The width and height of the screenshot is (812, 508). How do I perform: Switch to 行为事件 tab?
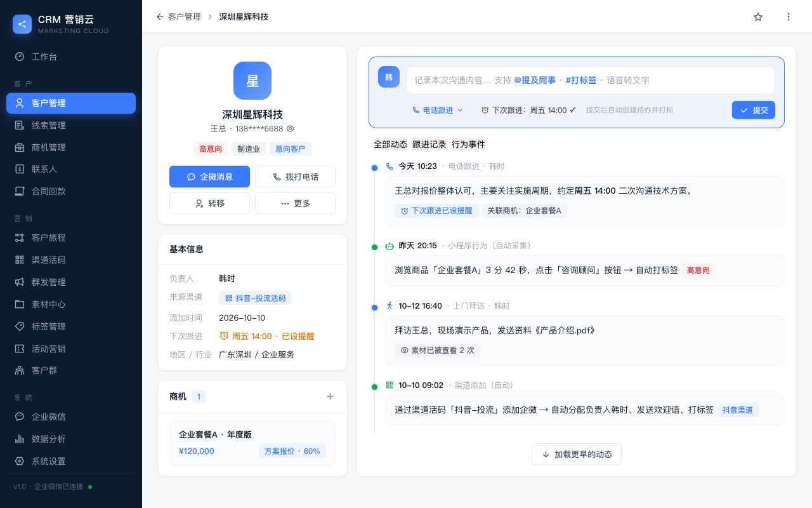(x=468, y=144)
